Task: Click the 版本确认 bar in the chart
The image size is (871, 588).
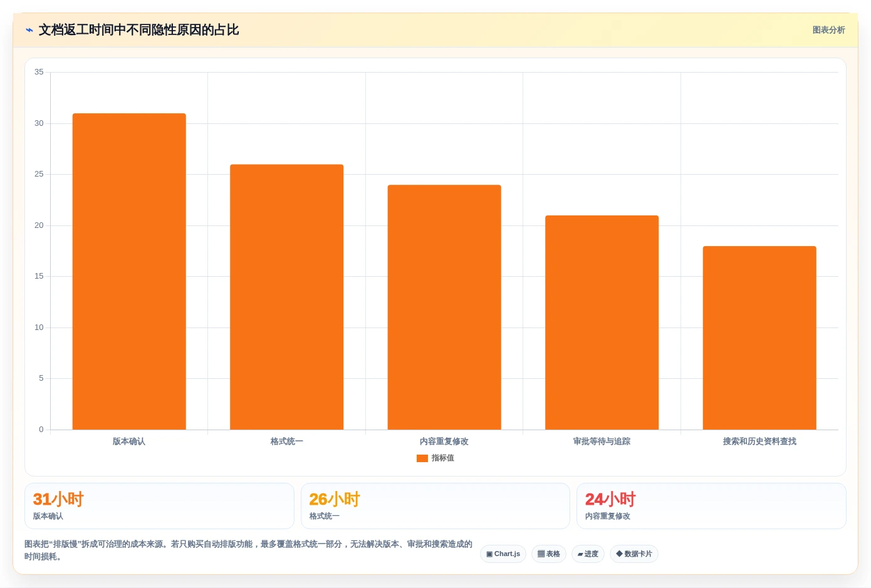Action: [x=129, y=271]
